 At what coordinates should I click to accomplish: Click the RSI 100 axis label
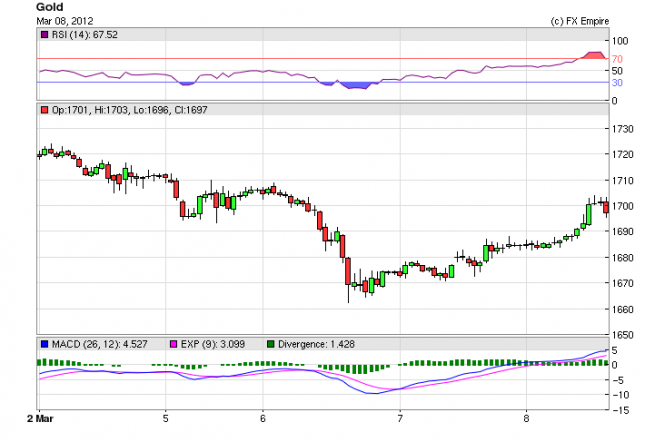(620, 41)
